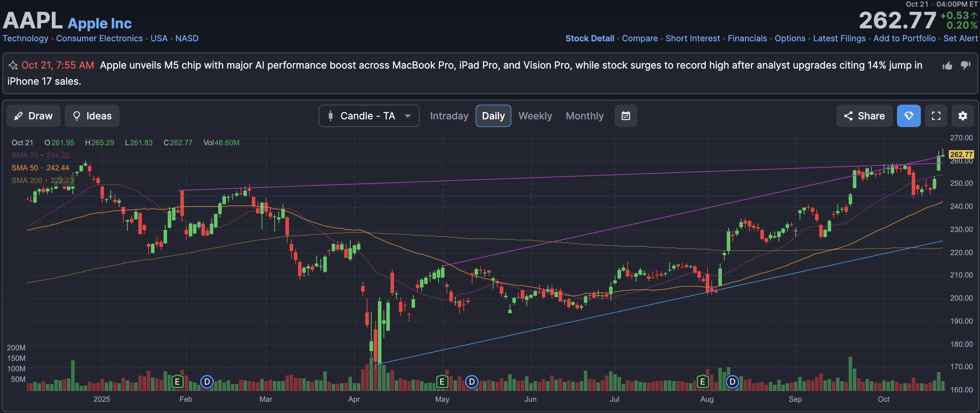980x413 pixels.
Task: Click the SMA 50 indicator label
Action: pyautogui.click(x=25, y=168)
